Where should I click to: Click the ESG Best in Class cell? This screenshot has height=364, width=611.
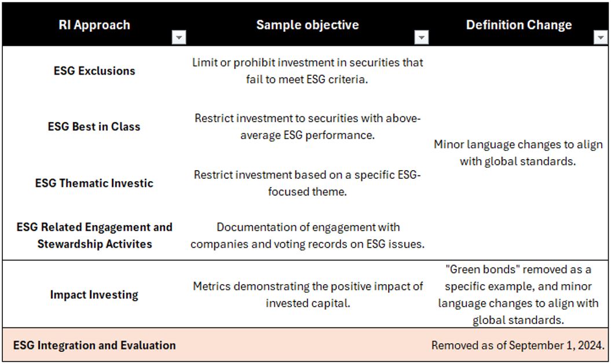tap(94, 126)
